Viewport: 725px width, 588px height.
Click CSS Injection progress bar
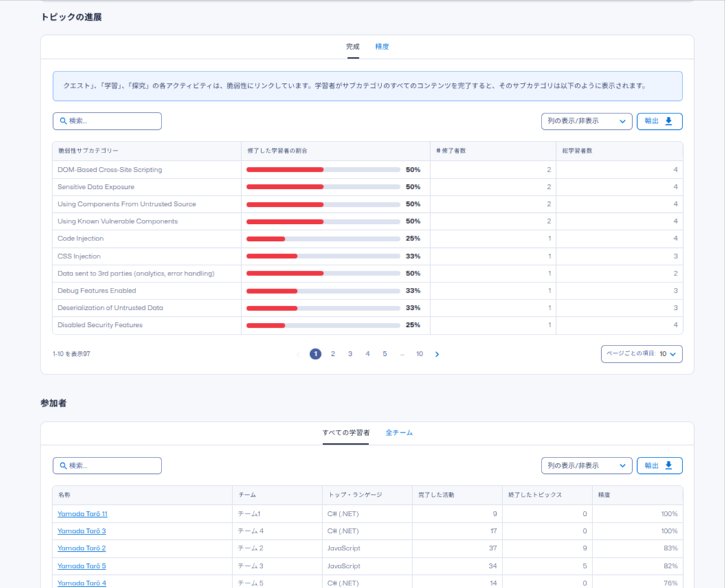[323, 256]
